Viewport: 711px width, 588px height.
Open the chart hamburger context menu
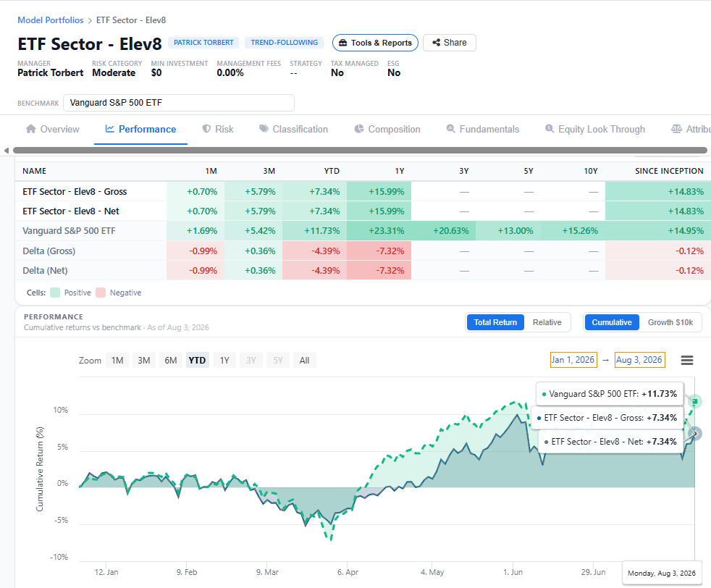(x=687, y=361)
